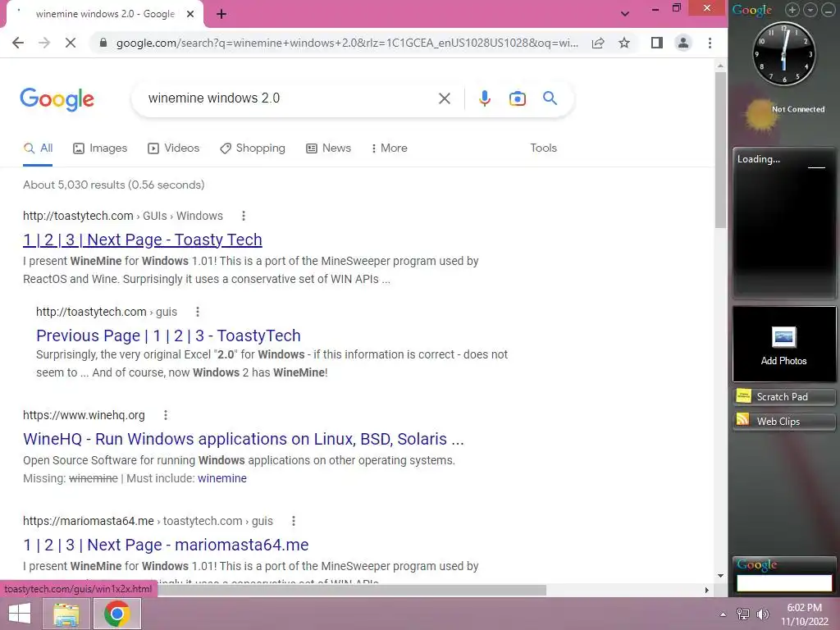The width and height of the screenshot is (840, 630).
Task: Open File Explorer from the taskbar
Action: 66,614
